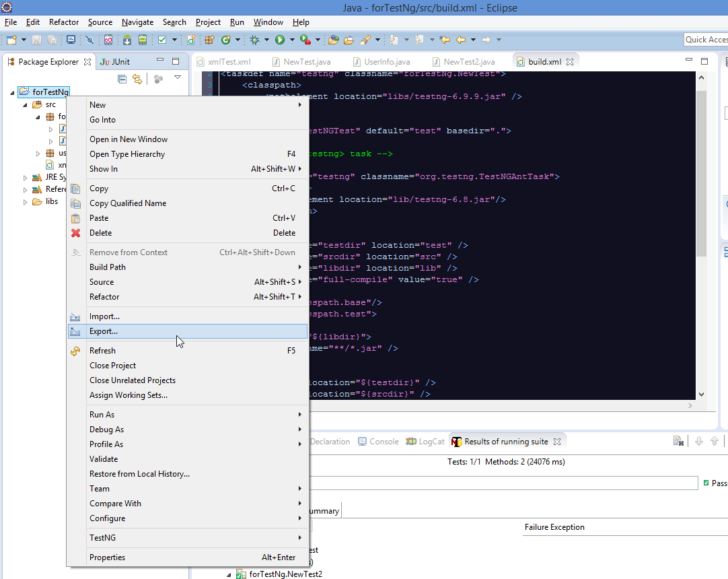Toggle the Pass filter checkbox
Image resolution: width=728 pixels, height=579 pixels.
tap(706, 483)
